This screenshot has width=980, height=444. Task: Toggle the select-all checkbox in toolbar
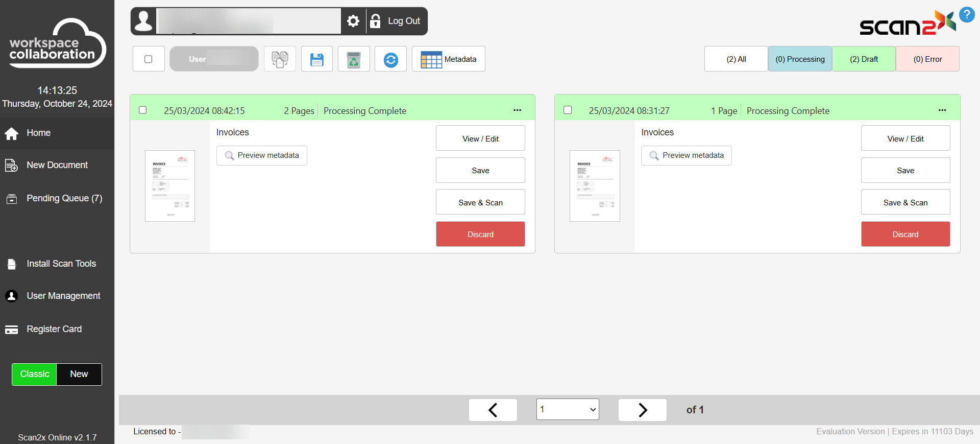pyautogui.click(x=149, y=59)
